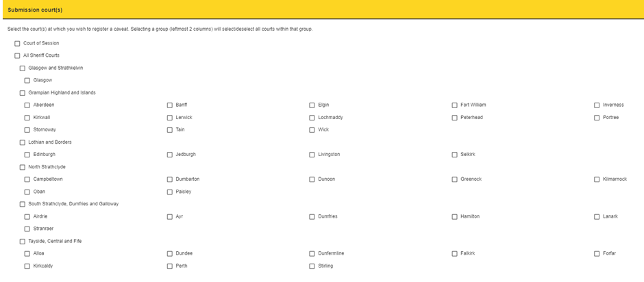The width and height of the screenshot is (644, 282).
Task: Tick the Lochmaddy checkbox
Action: tap(312, 118)
